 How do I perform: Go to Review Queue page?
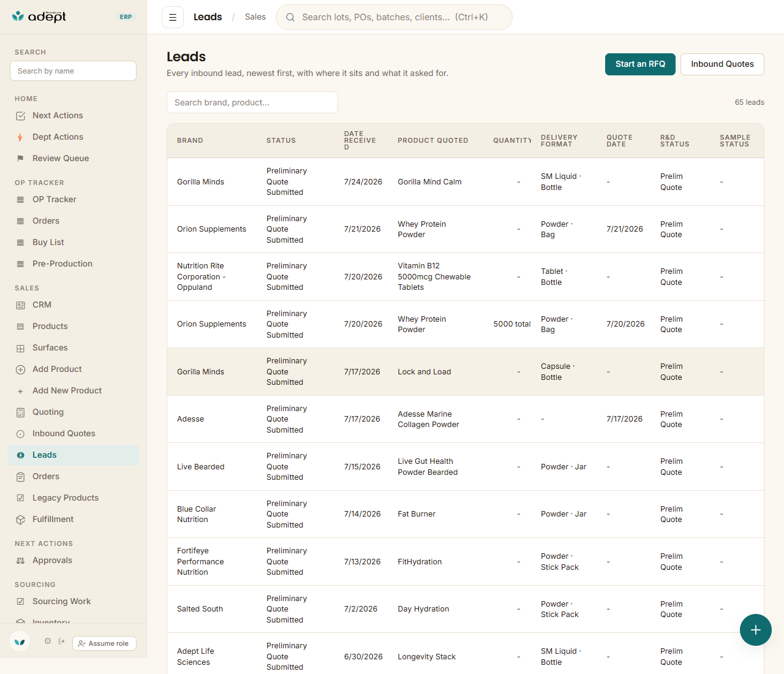click(x=73, y=159)
